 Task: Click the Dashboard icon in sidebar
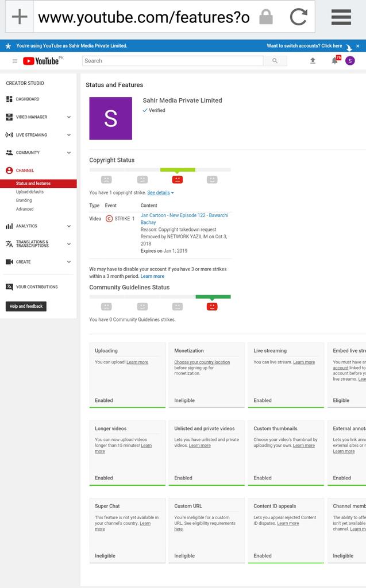pos(9,99)
